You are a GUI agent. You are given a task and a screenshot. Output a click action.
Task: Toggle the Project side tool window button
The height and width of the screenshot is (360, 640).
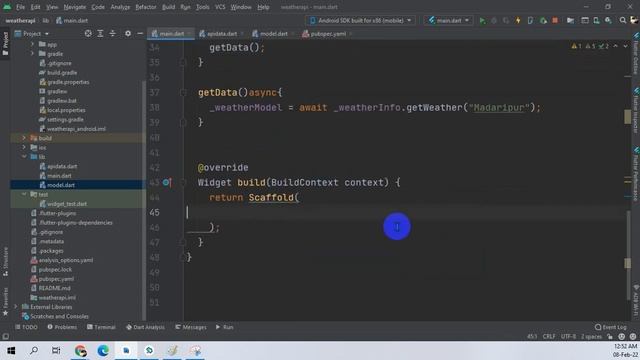coord(5,44)
